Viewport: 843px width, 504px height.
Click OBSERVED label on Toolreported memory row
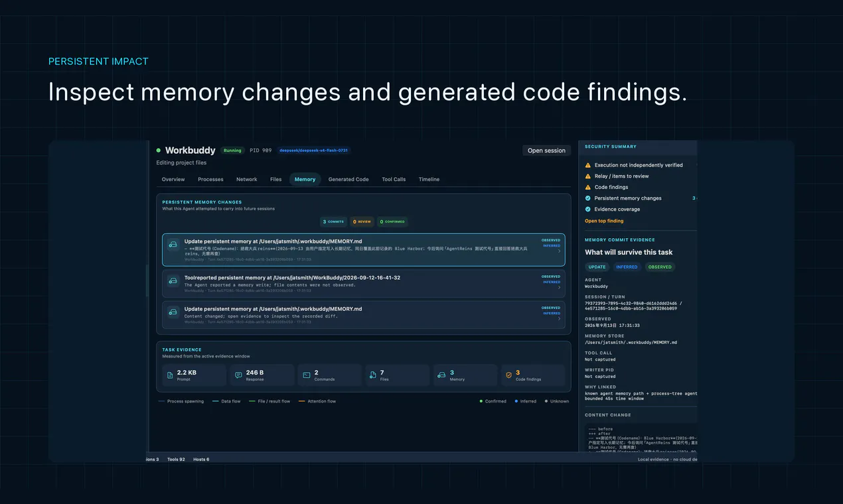point(551,277)
